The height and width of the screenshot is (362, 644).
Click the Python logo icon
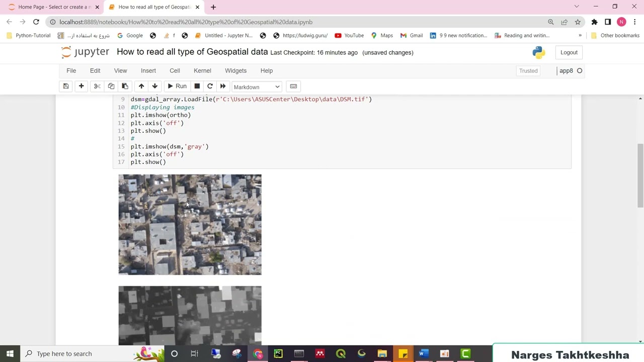point(539,52)
